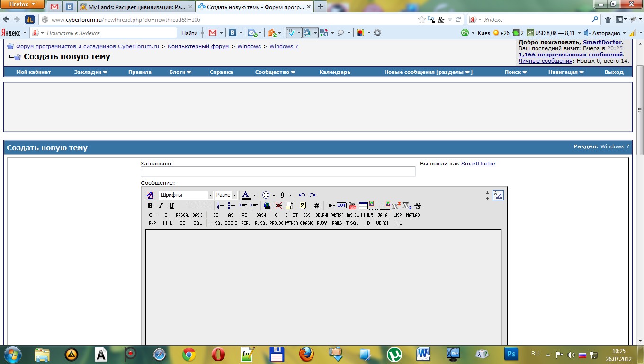
Task: Toggle italic text formatting
Action: 161,206
